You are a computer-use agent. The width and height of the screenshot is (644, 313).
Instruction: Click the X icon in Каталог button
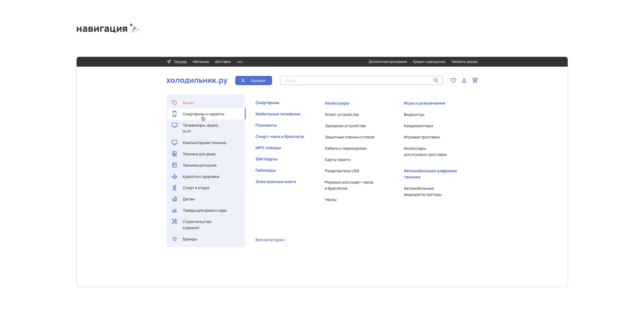[x=243, y=80]
